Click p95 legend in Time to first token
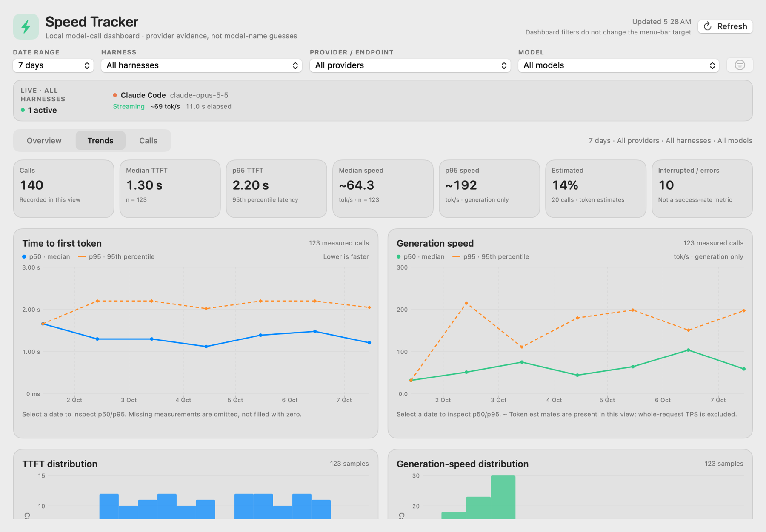766x532 pixels. pos(116,256)
